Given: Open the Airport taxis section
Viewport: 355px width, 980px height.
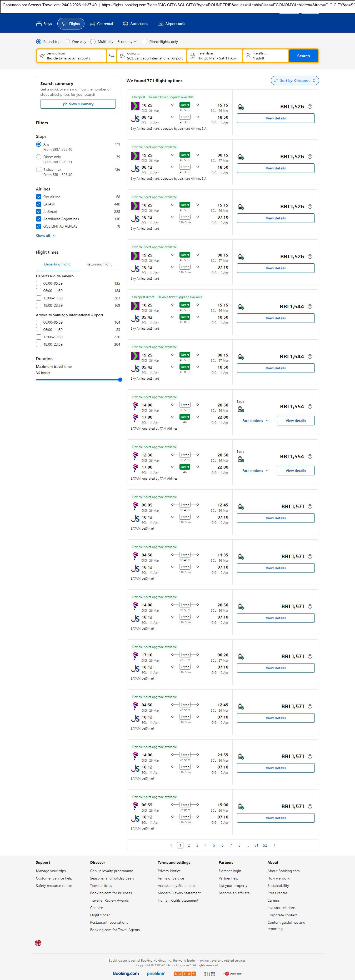Looking at the screenshot, I should click(172, 24).
